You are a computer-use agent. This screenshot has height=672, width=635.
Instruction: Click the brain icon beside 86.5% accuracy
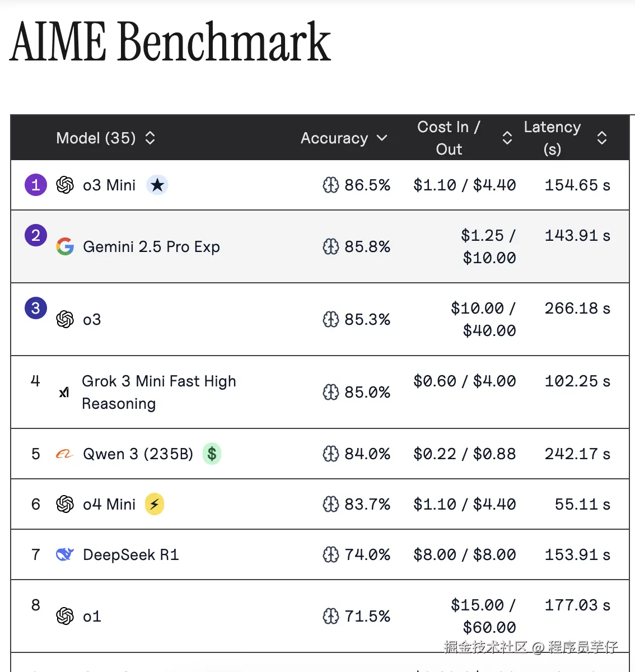pyautogui.click(x=331, y=185)
